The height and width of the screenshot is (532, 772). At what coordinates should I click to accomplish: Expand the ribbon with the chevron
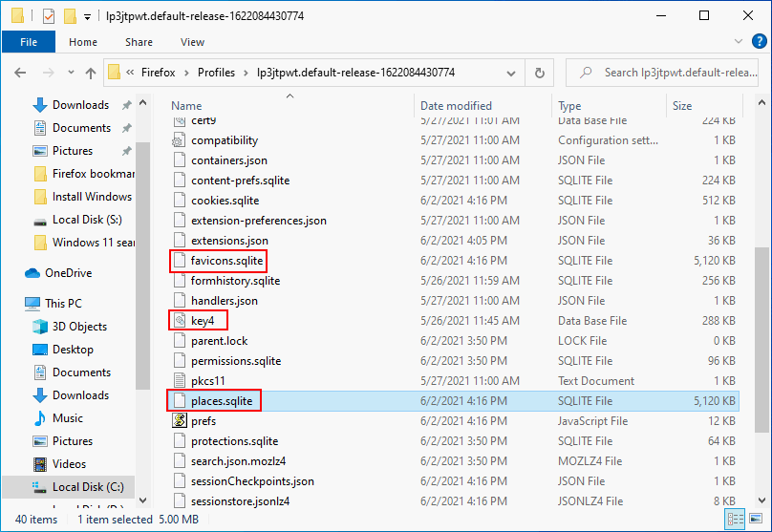click(x=738, y=41)
